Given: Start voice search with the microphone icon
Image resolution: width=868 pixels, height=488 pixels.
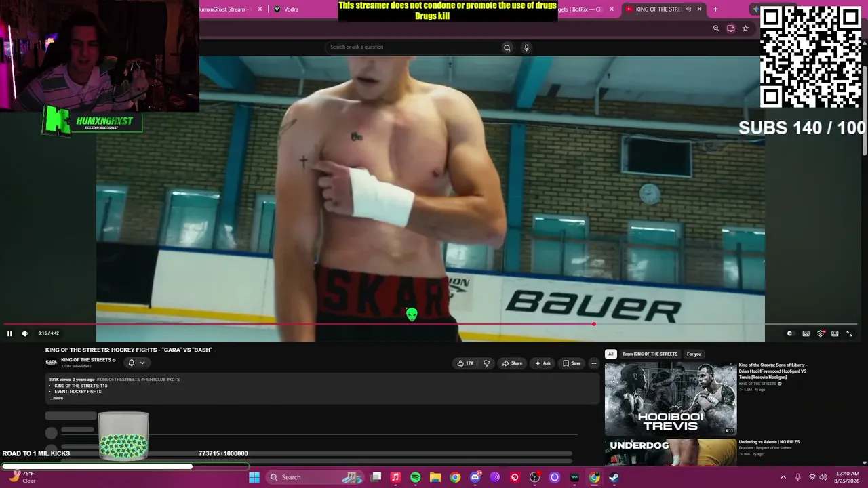Looking at the screenshot, I should click(x=526, y=47).
